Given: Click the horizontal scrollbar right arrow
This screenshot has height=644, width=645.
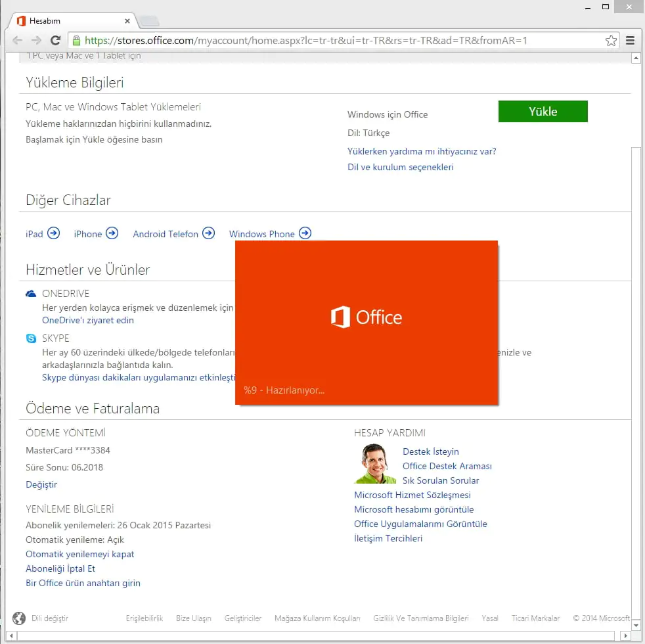Looking at the screenshot, I should coord(625,635).
